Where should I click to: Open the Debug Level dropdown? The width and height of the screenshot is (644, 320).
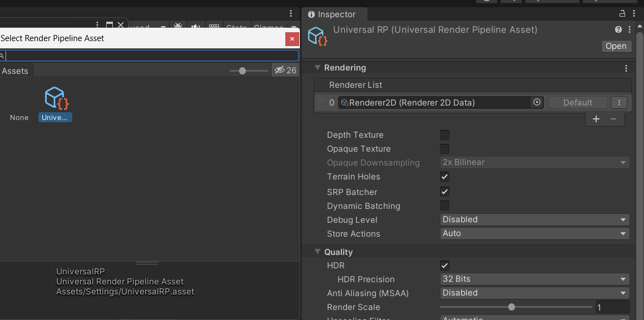[x=534, y=220]
